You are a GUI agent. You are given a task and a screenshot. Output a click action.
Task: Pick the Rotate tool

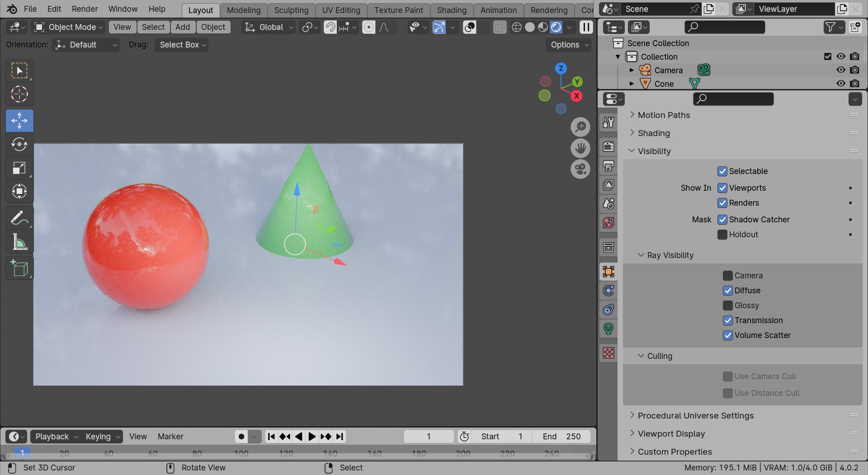coord(19,144)
